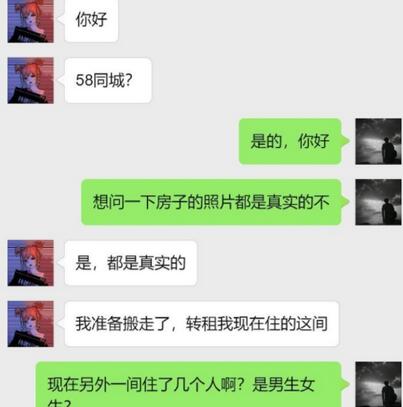The height and width of the screenshot is (407, 403).
Task: Tap red-haired avatar beside 是，都是真实的
Action: click(31, 263)
